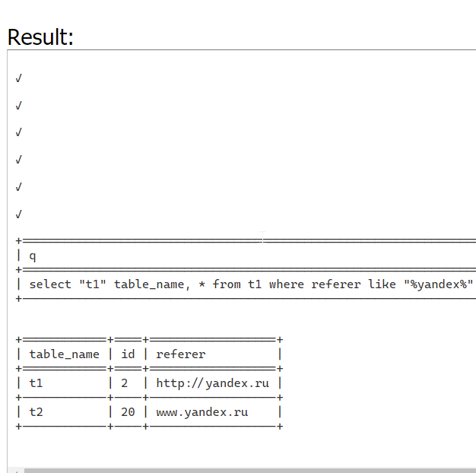The height and width of the screenshot is (473, 476).
Task: Click the id column header
Action: (128, 354)
